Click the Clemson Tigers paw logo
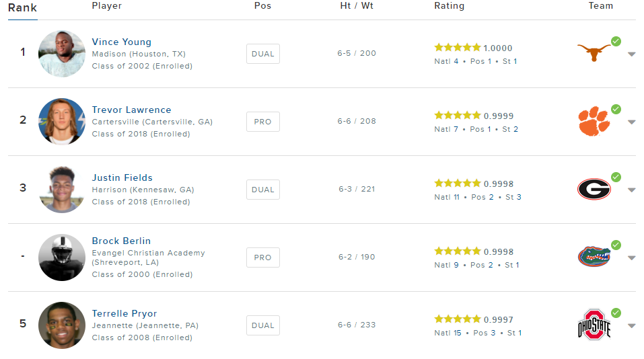This screenshot has width=644, height=359. click(594, 122)
